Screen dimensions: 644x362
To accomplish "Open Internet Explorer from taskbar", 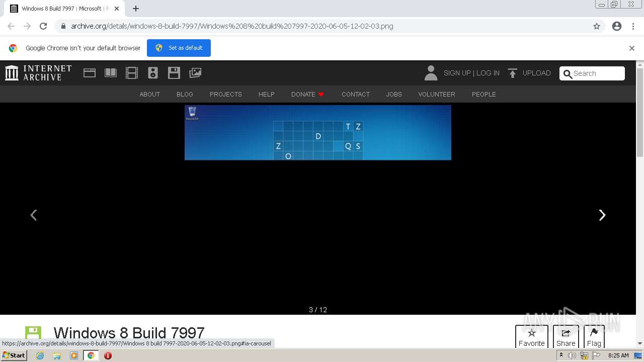I will (x=40, y=355).
